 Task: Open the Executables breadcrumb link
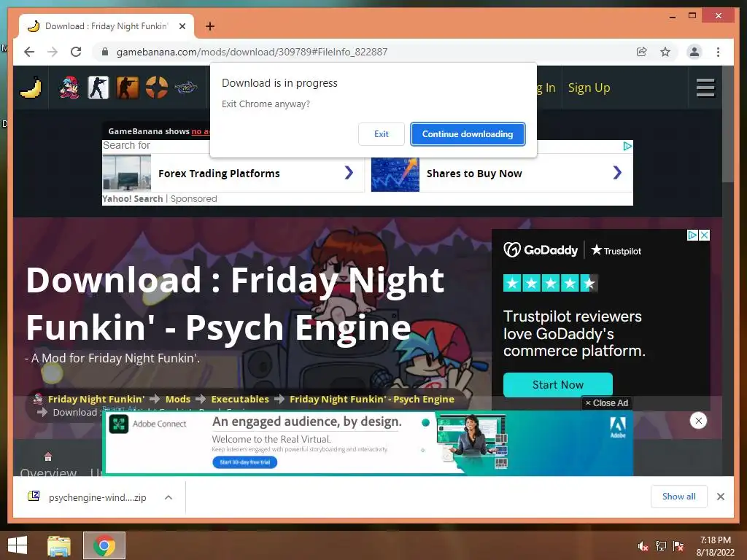(239, 399)
